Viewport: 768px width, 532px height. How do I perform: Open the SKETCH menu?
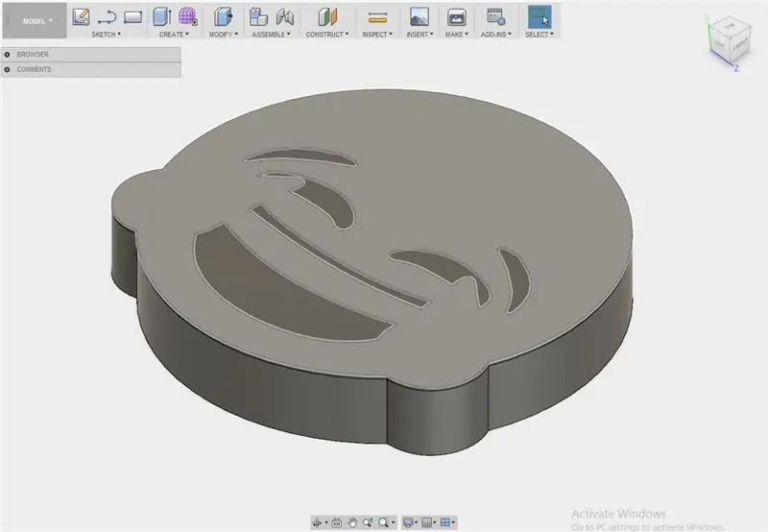pos(106,35)
